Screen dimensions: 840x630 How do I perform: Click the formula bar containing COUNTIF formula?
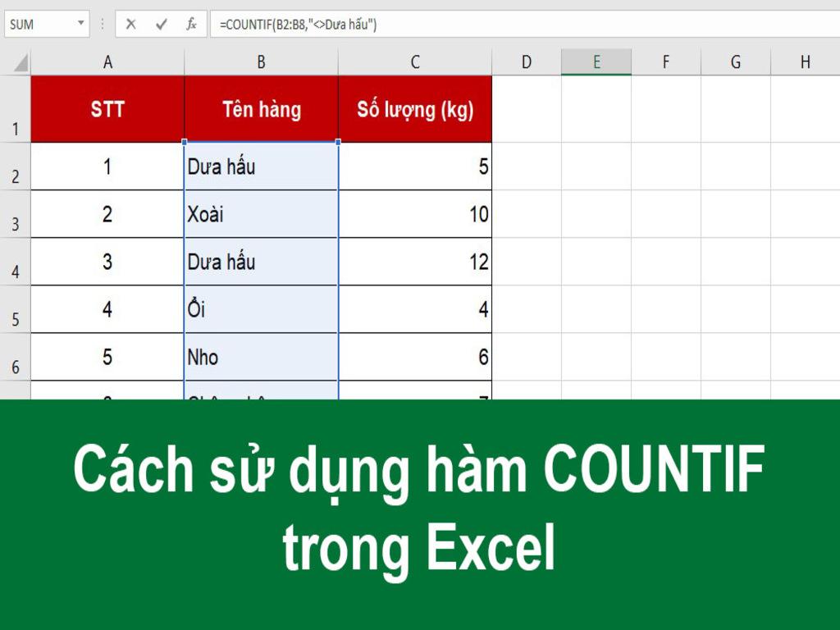coord(525,25)
